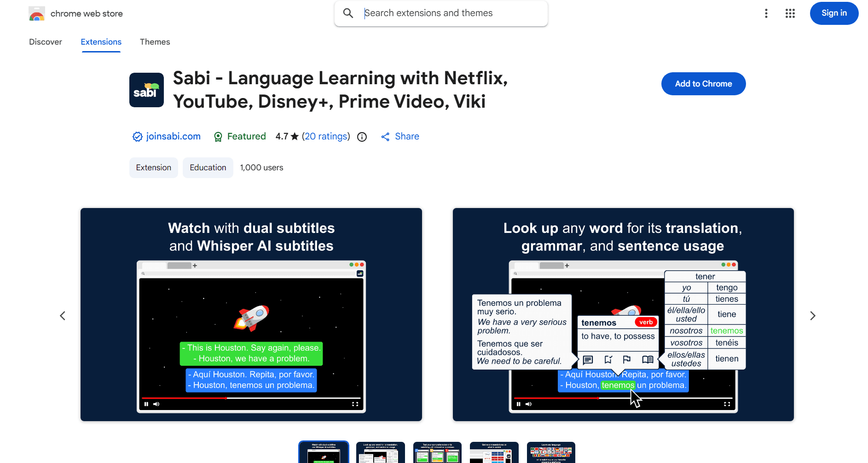Screen dimensions: 868x463
Task: Click the Share icon
Action: click(x=386, y=136)
